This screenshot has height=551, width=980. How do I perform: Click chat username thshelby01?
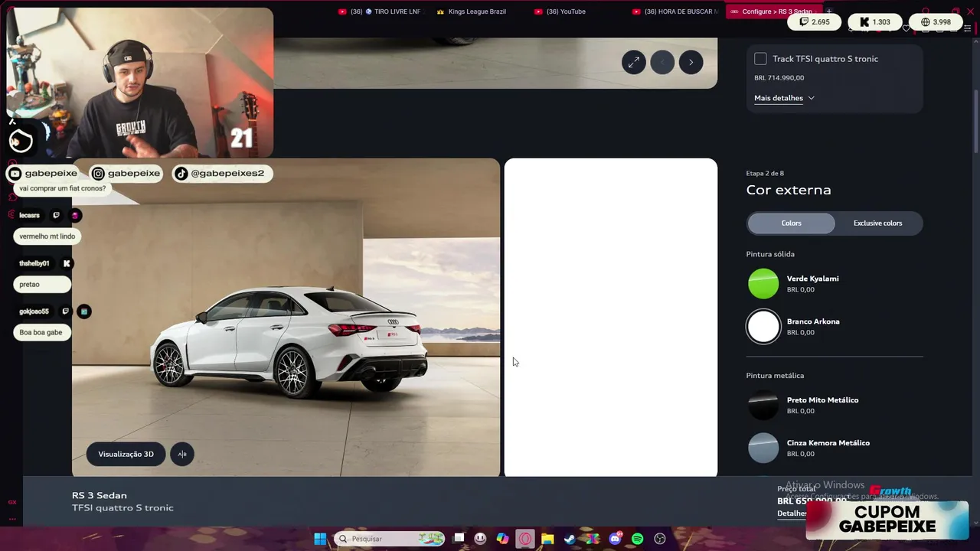coord(34,263)
